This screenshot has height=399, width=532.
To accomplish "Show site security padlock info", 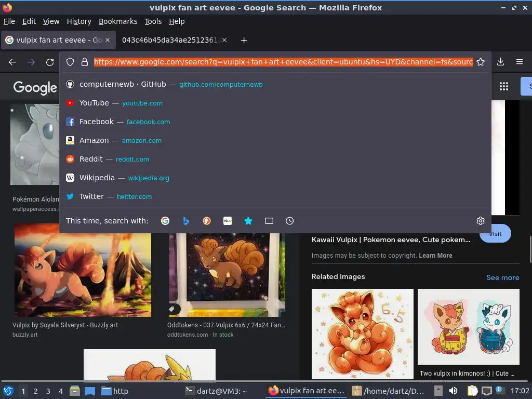I will [x=85, y=62].
